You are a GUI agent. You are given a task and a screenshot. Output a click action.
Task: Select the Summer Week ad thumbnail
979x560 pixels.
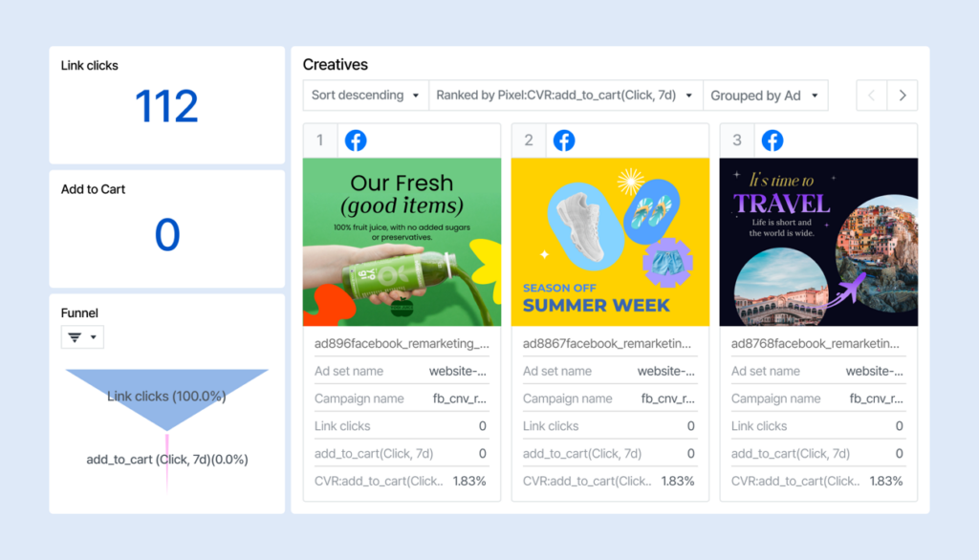pyautogui.click(x=610, y=242)
